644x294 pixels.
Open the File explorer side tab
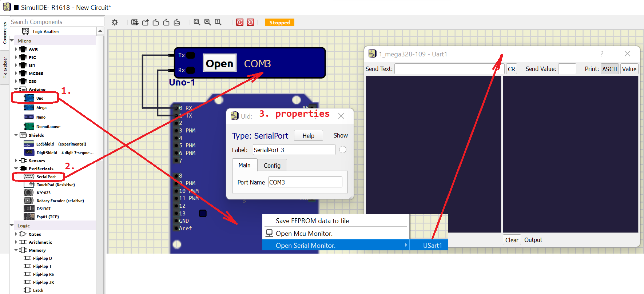[x=5, y=68]
